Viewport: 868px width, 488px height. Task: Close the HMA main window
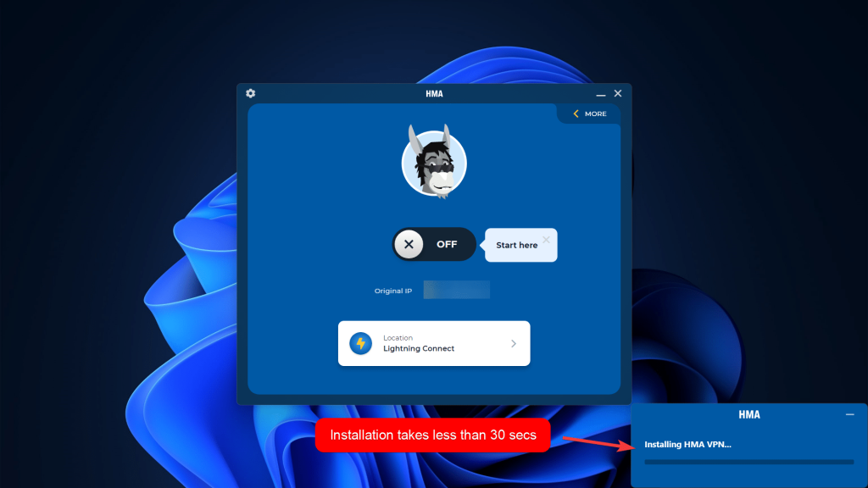point(618,93)
